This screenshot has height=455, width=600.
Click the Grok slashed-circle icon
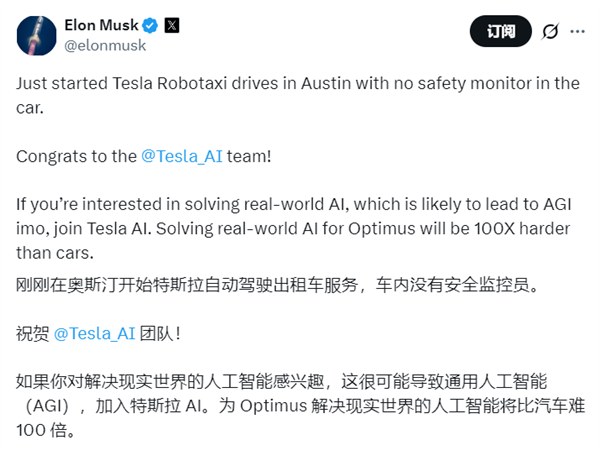(550, 32)
